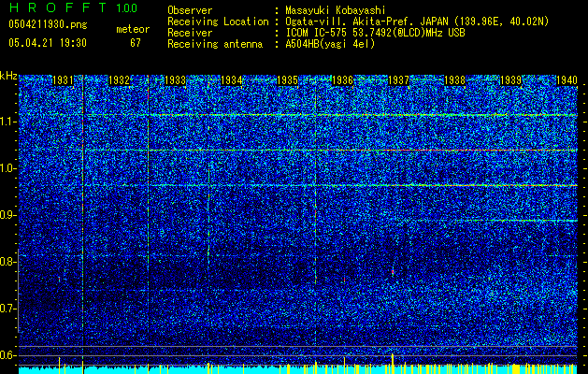Click the red meteor echo near 1931

tap(59, 279)
